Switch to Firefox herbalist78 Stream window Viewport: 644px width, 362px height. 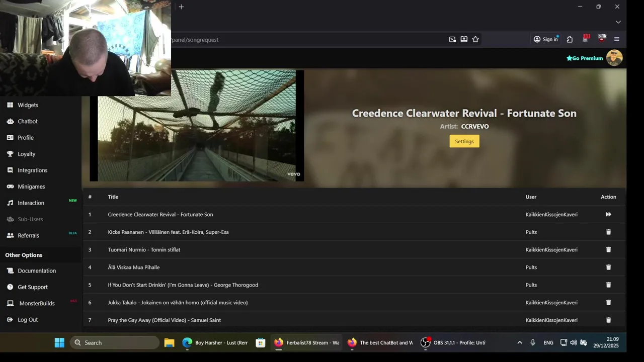tap(306, 342)
